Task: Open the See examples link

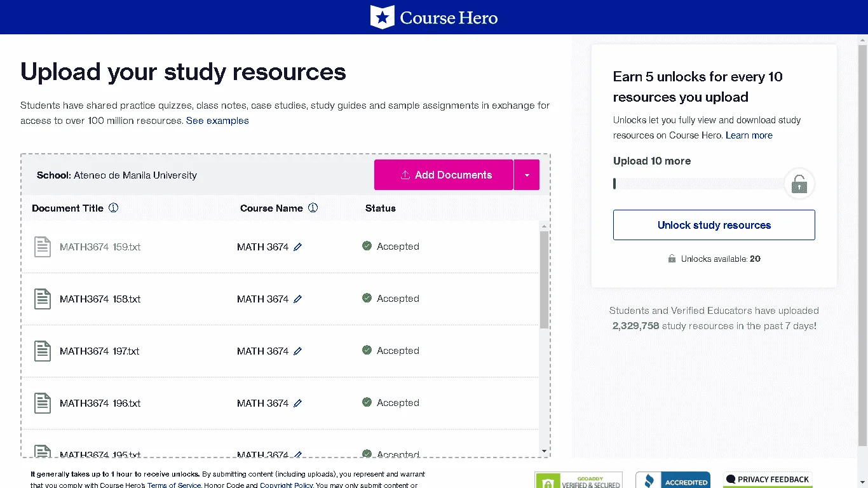Action: pos(217,121)
